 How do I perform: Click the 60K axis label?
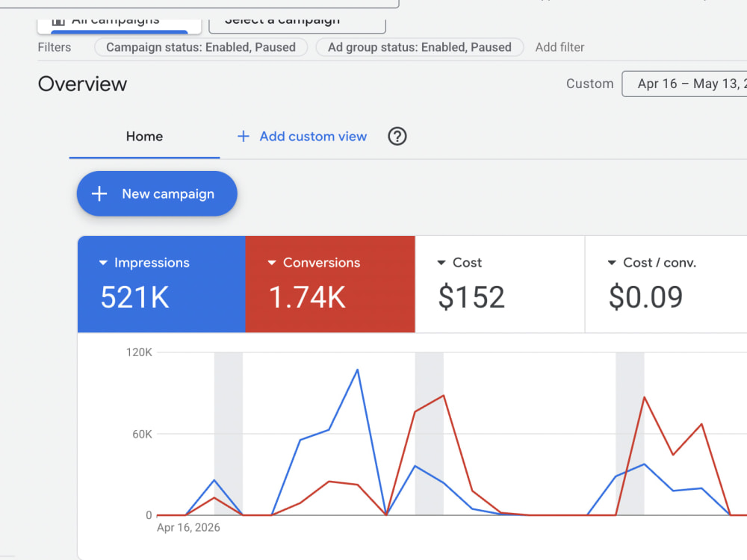click(142, 435)
